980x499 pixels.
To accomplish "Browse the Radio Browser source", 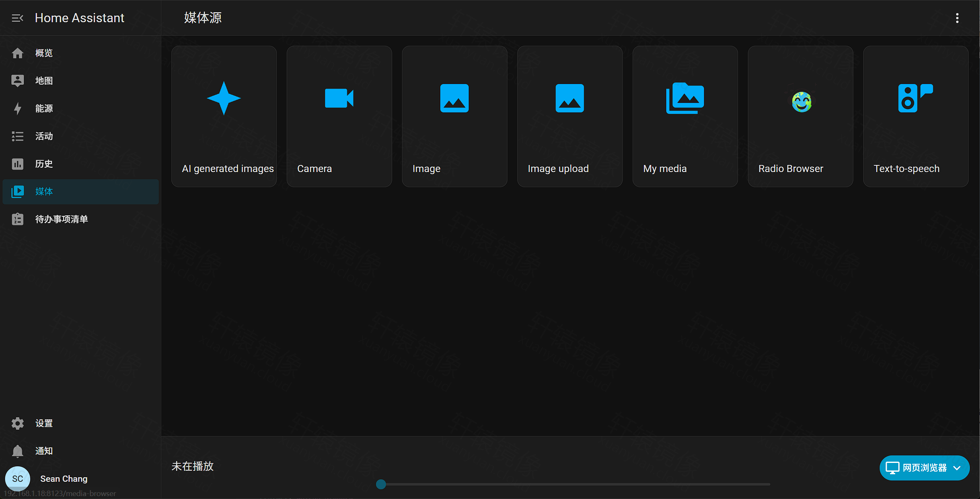I will pyautogui.click(x=800, y=116).
